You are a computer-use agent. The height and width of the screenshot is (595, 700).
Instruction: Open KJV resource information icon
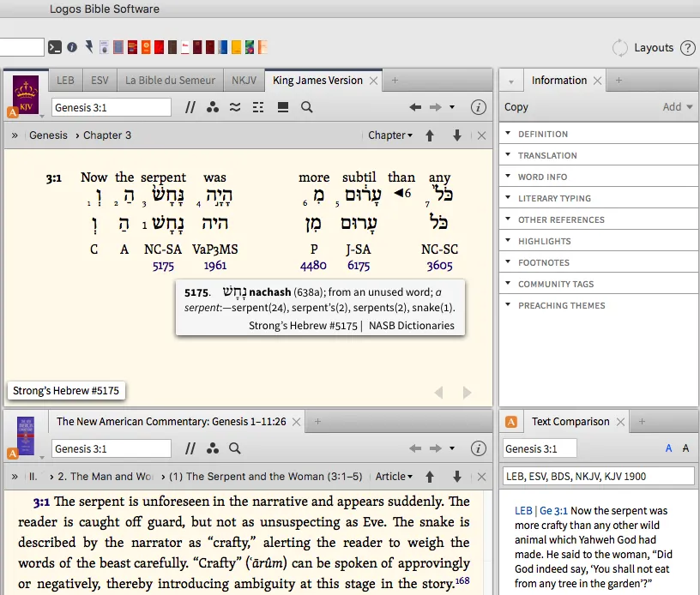pyautogui.click(x=478, y=107)
